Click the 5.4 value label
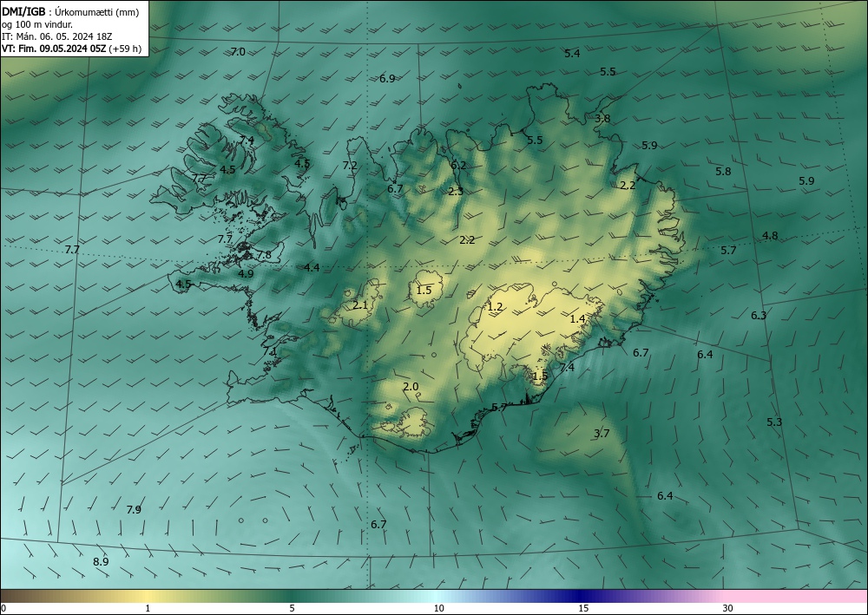Image resolution: width=868 pixels, height=615 pixels. (572, 54)
